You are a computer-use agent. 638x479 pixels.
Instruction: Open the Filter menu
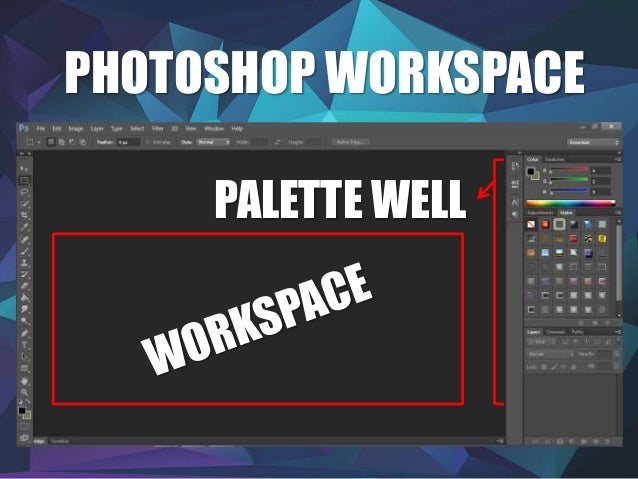157,128
